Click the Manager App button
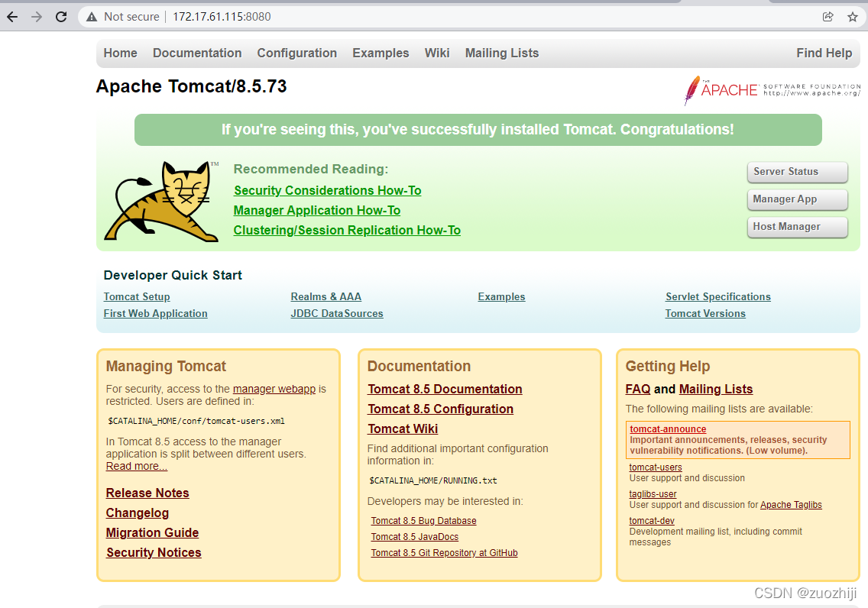The height and width of the screenshot is (608, 868). point(797,199)
